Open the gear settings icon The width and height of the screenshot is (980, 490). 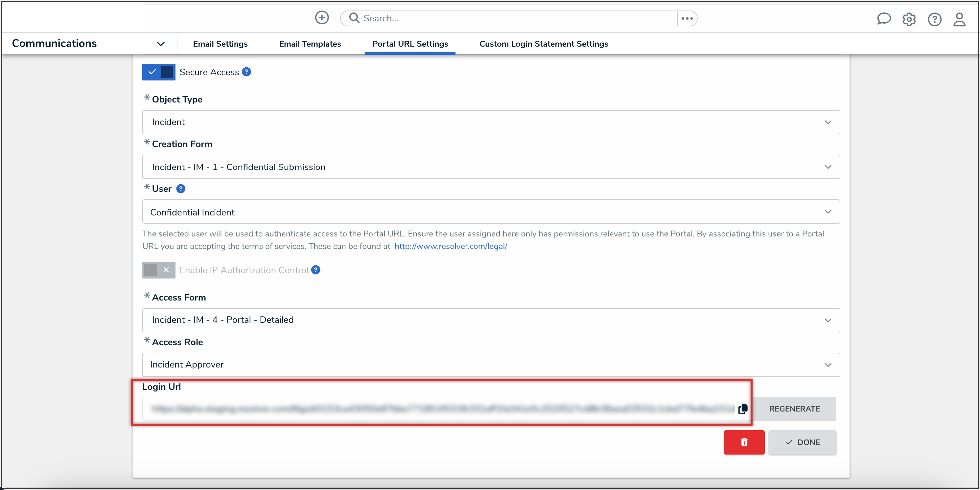(x=909, y=19)
